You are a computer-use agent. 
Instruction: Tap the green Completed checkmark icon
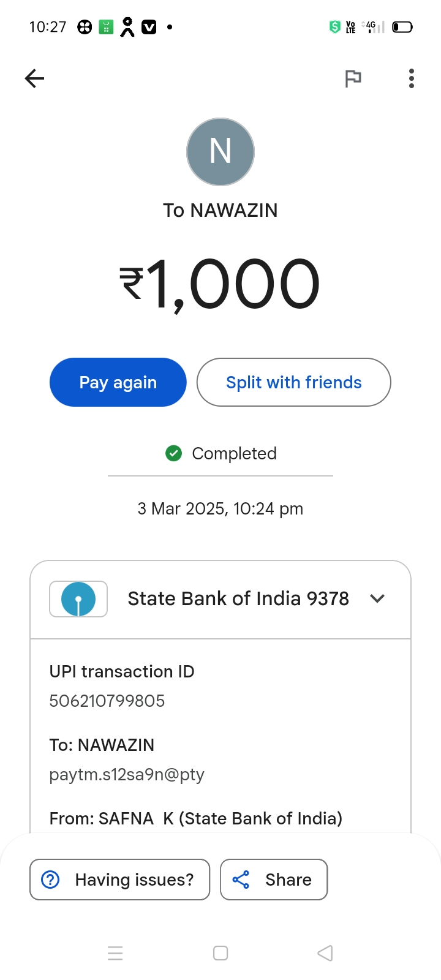[x=174, y=453]
